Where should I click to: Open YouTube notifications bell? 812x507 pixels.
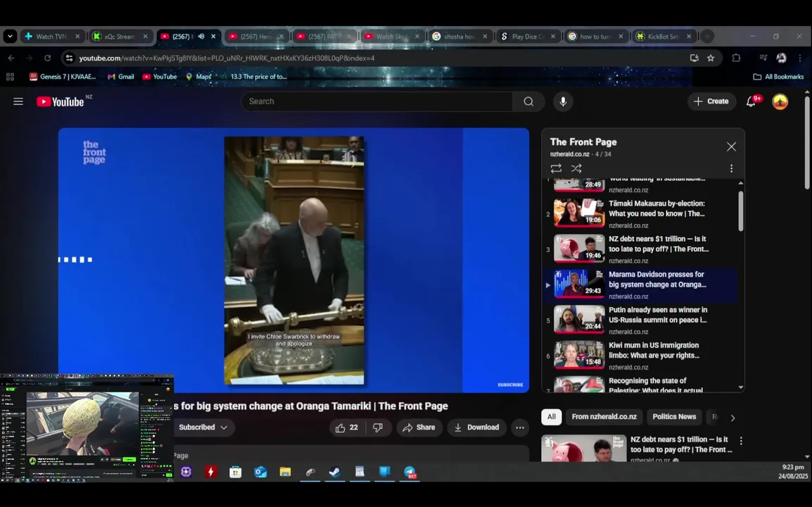click(751, 101)
